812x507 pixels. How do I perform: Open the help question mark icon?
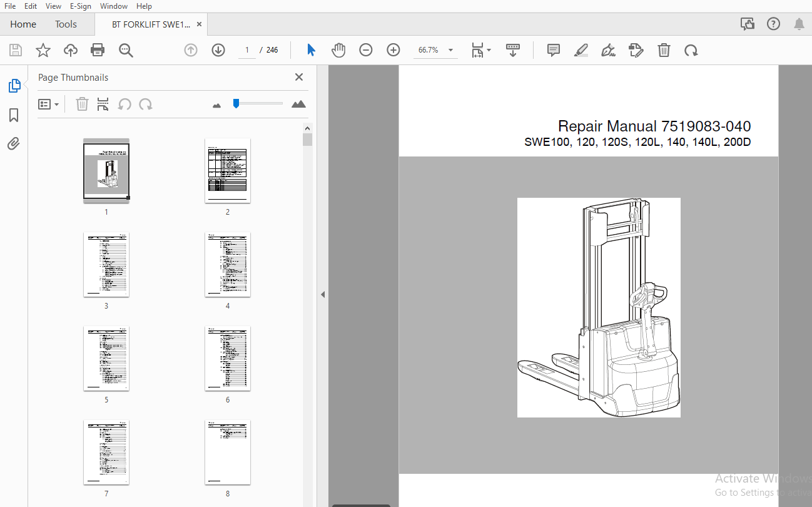pyautogui.click(x=774, y=24)
